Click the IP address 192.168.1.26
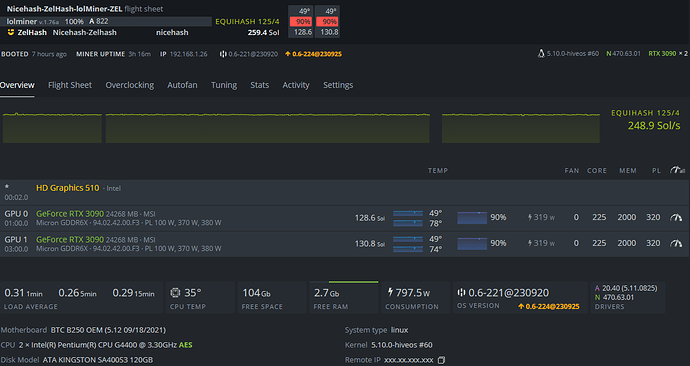Viewport: 690px width, 366px height. tap(188, 54)
